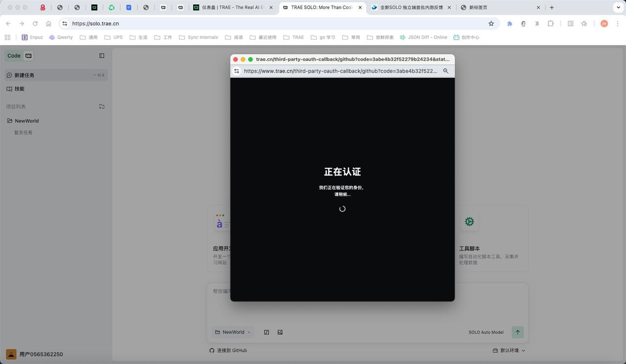This screenshot has width=626, height=364.
Task: Click the image attachment icon in the input box
Action: (280, 332)
